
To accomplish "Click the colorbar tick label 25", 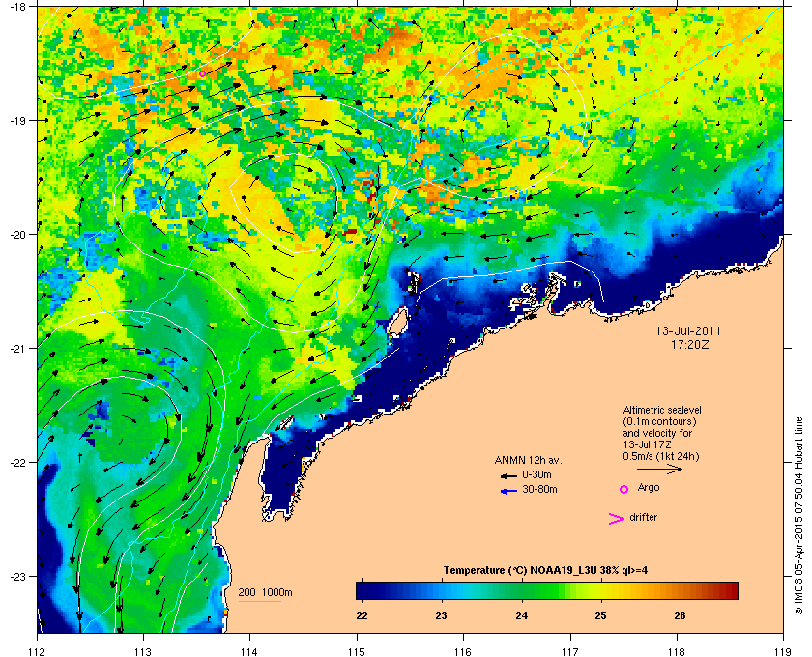I will click(600, 615).
